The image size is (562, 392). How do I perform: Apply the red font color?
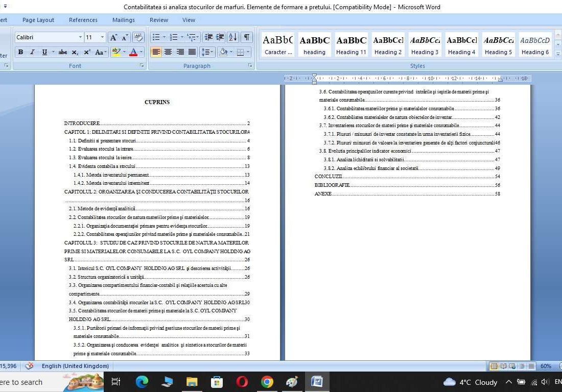(x=133, y=52)
